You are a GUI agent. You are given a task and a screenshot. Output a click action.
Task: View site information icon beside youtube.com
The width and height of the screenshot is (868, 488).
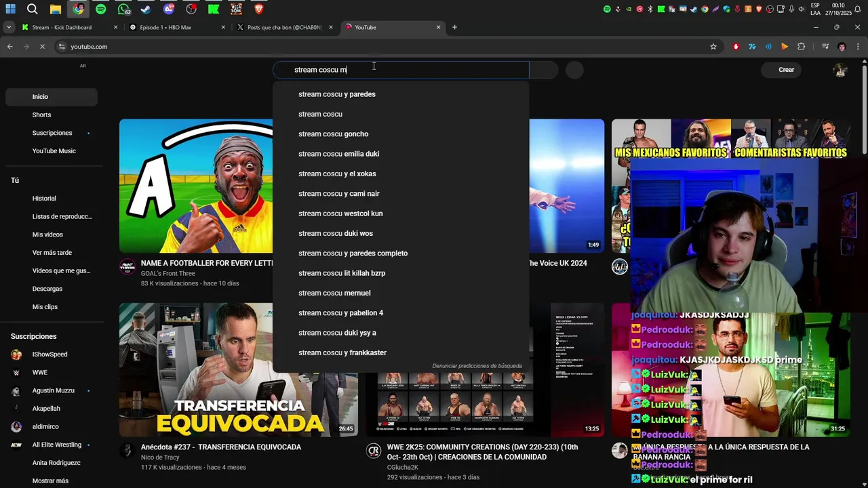pyautogui.click(x=62, y=47)
